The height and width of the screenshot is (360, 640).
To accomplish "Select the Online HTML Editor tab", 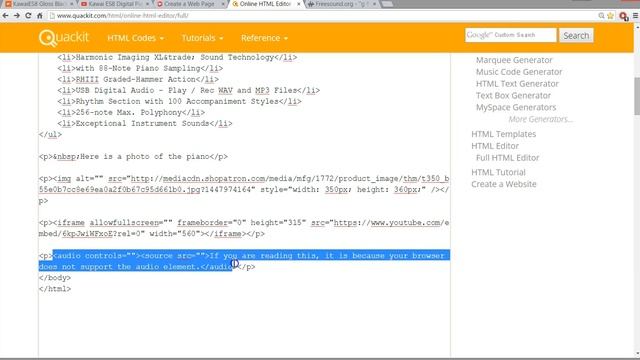I will [264, 4].
